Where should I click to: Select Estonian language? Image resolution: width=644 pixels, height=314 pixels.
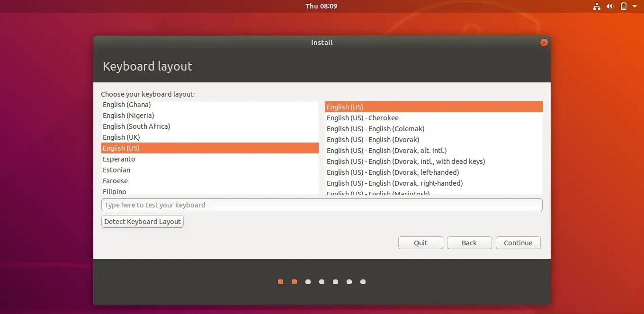click(210, 170)
